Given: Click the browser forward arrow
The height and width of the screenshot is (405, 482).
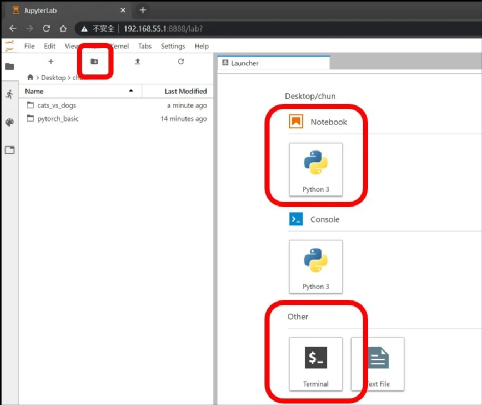Looking at the screenshot, I should [30, 29].
